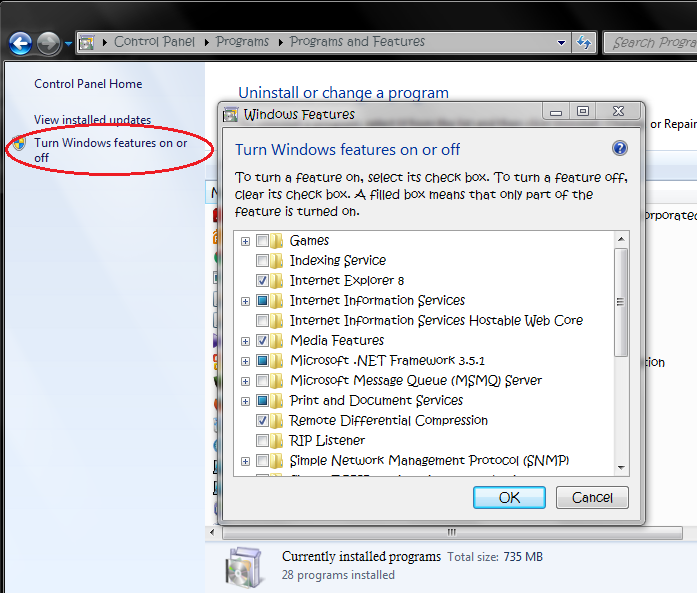
Task: Click the horizontal scrollbar thumb in programs list
Action: (x=452, y=533)
